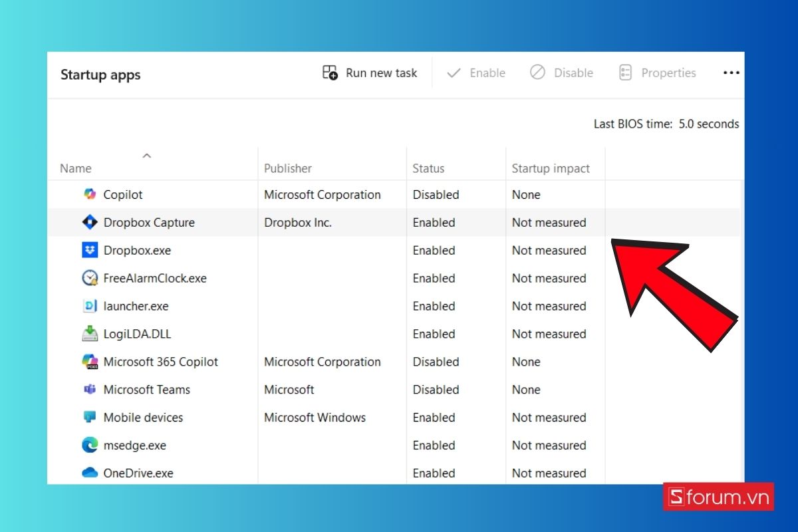Image resolution: width=798 pixels, height=532 pixels.
Task: Select the Copilot row name
Action: (123, 195)
